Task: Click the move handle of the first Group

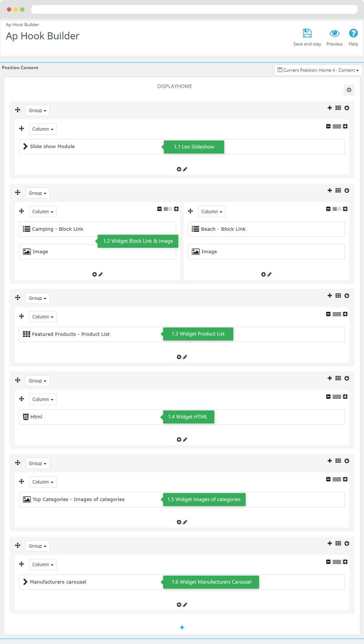Action: tap(17, 110)
